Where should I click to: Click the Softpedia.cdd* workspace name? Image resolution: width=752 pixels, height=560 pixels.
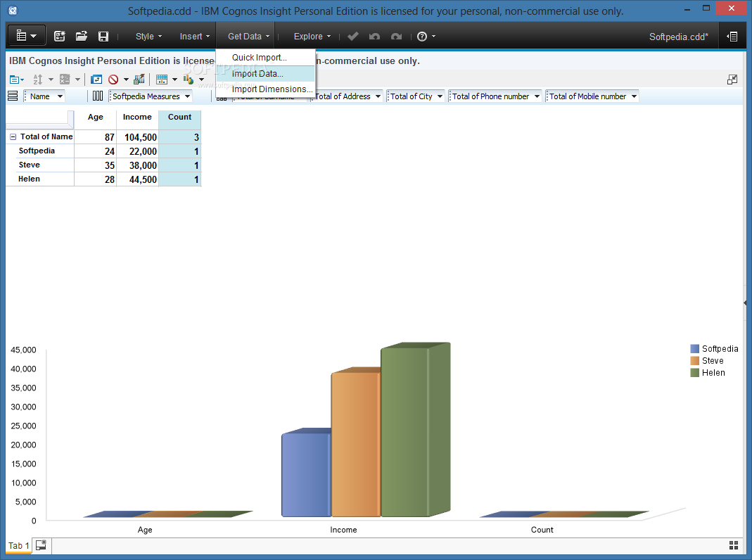pos(679,37)
